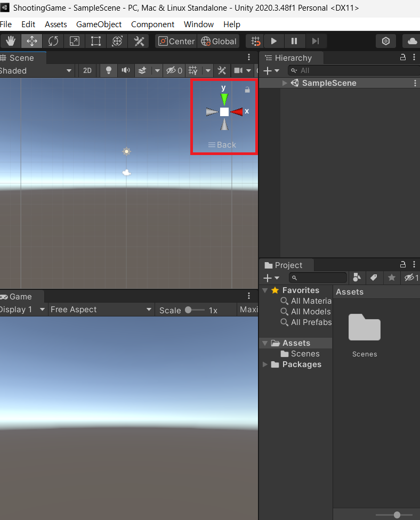Open scene camera dropdown arrow
Screen dimensions: 420x520
click(248, 71)
